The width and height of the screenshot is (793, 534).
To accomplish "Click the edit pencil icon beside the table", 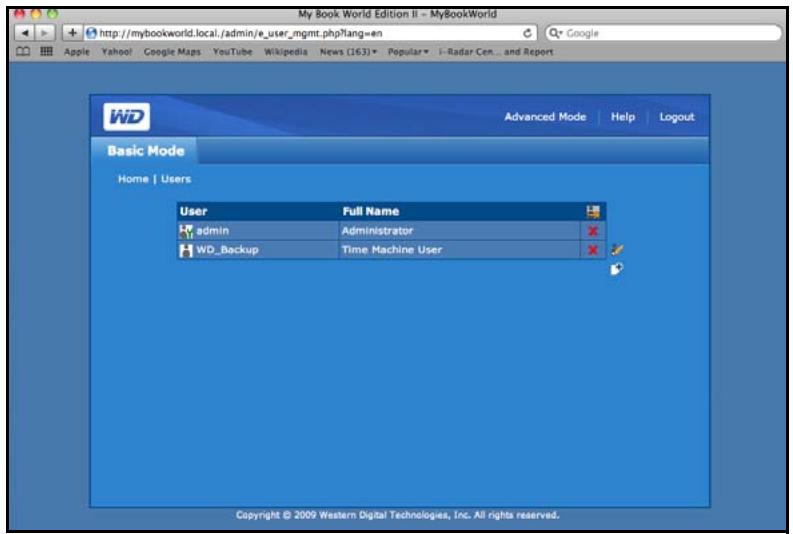I will (x=616, y=249).
